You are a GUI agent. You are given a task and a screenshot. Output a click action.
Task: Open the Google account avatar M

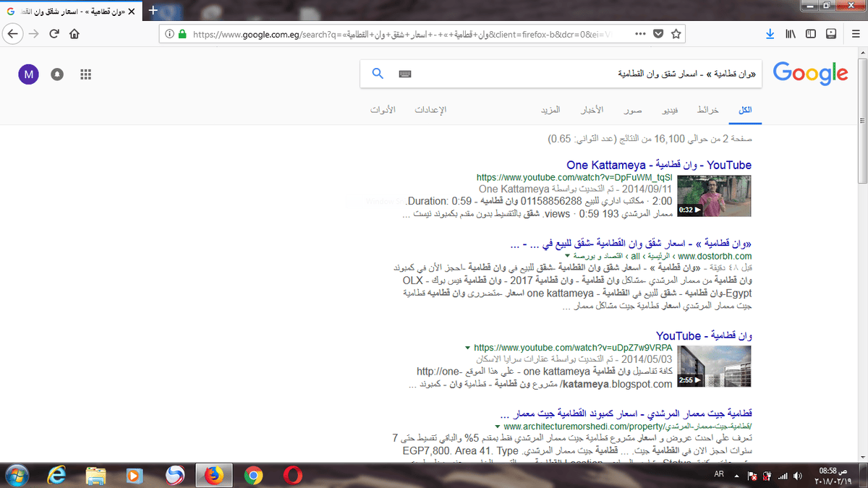click(x=28, y=74)
